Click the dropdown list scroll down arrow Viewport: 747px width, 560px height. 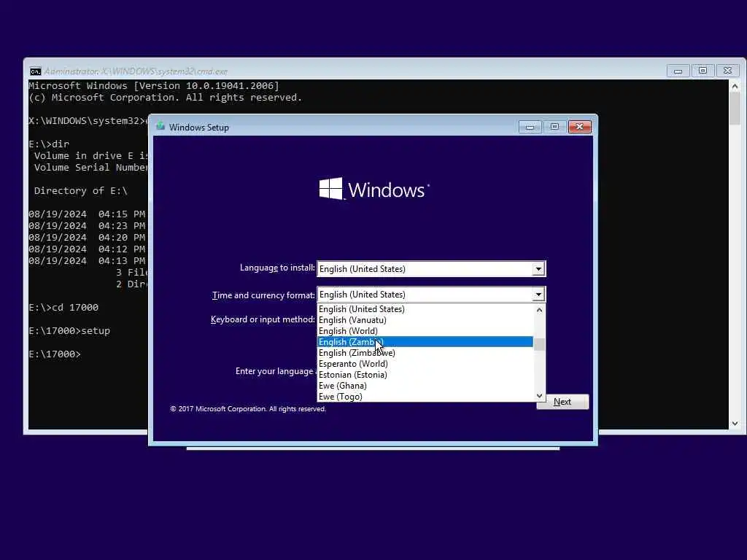(x=539, y=396)
